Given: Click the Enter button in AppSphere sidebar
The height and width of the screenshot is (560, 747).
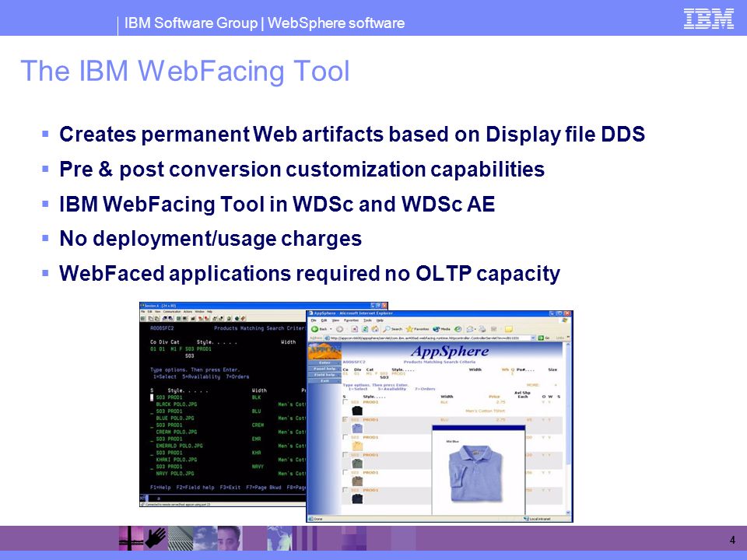Looking at the screenshot, I should (x=324, y=363).
